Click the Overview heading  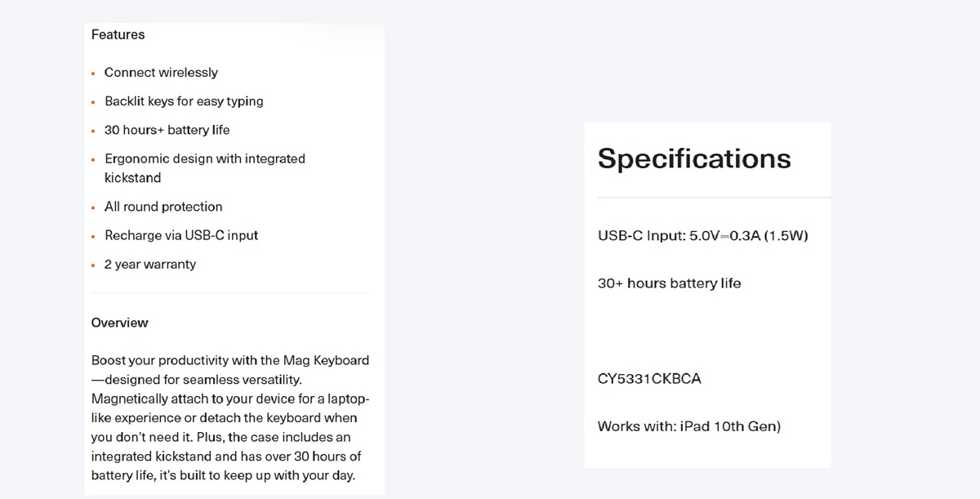(119, 323)
